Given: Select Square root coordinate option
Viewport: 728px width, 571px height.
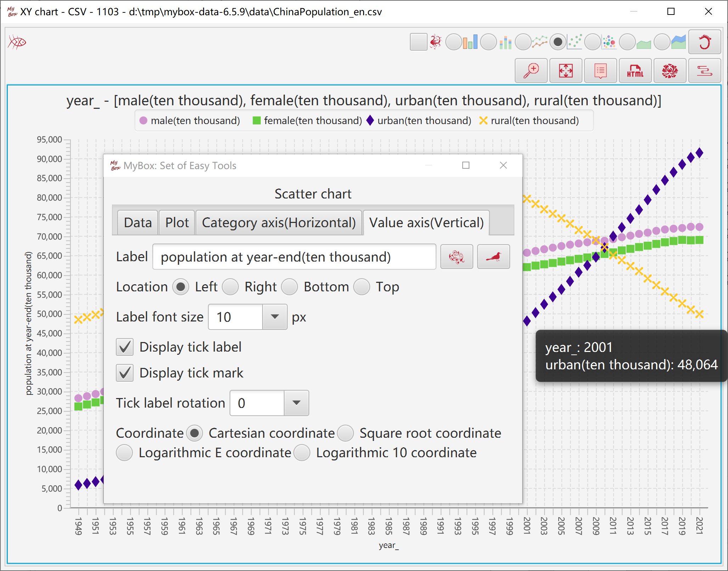Looking at the screenshot, I should pyautogui.click(x=345, y=433).
